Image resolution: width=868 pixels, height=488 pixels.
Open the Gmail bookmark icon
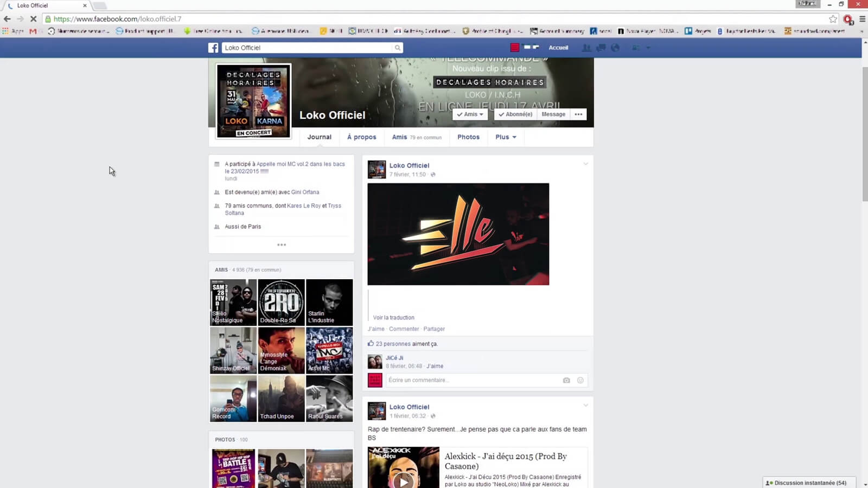pos(33,31)
